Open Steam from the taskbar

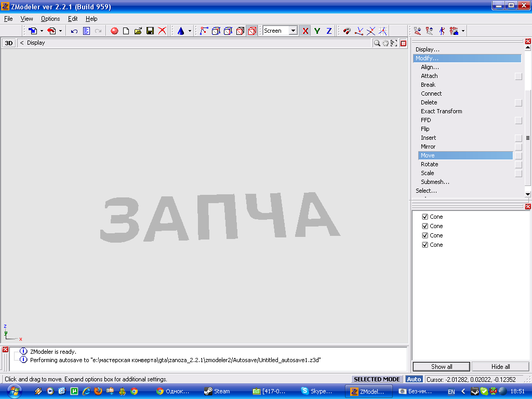click(x=217, y=391)
